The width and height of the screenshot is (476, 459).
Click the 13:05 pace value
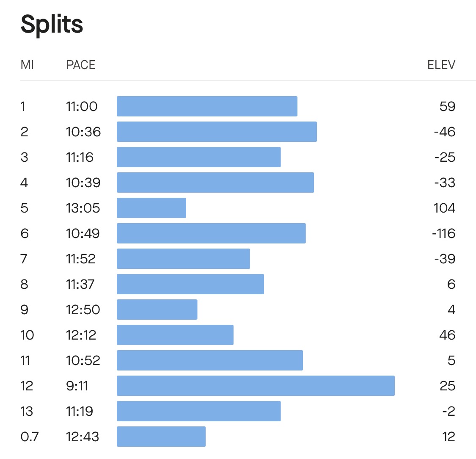(83, 208)
